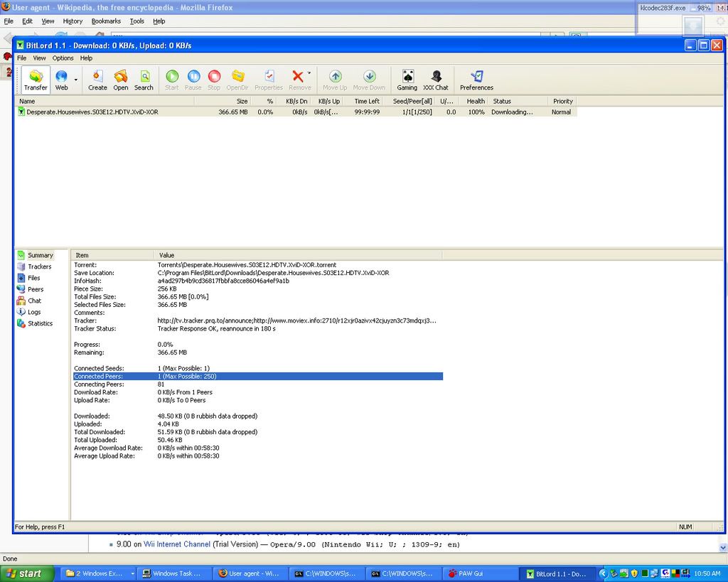Open the Statistics panel
Viewport: 728px width, 582px height.
click(40, 323)
